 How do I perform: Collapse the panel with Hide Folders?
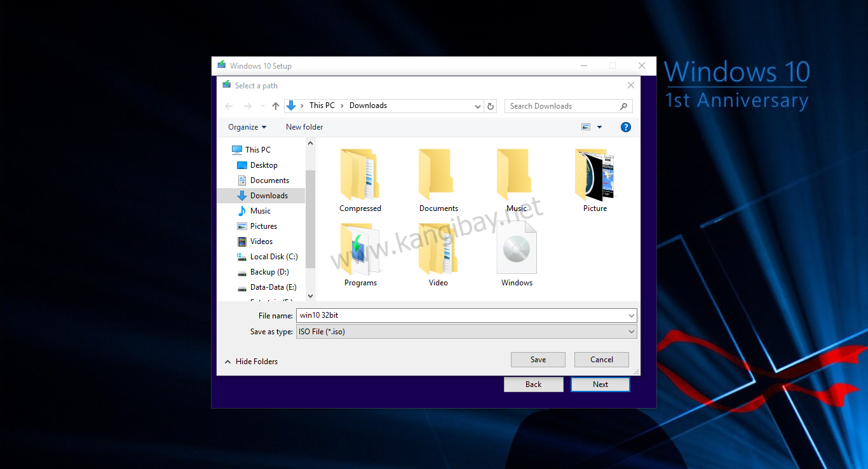tap(251, 362)
